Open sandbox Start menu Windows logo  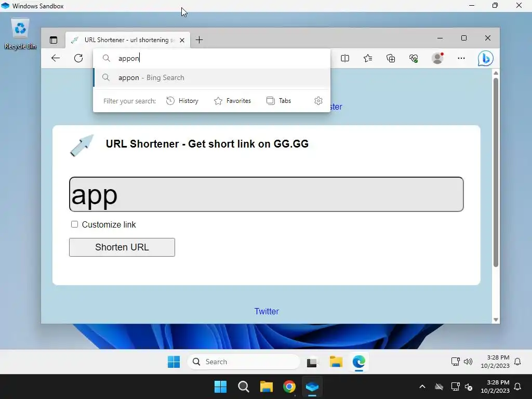(174, 362)
